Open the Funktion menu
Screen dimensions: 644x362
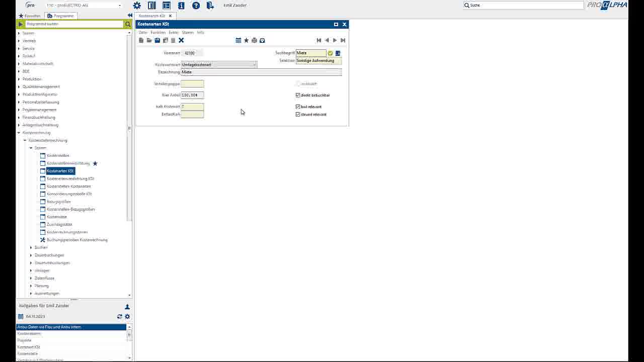tap(158, 32)
